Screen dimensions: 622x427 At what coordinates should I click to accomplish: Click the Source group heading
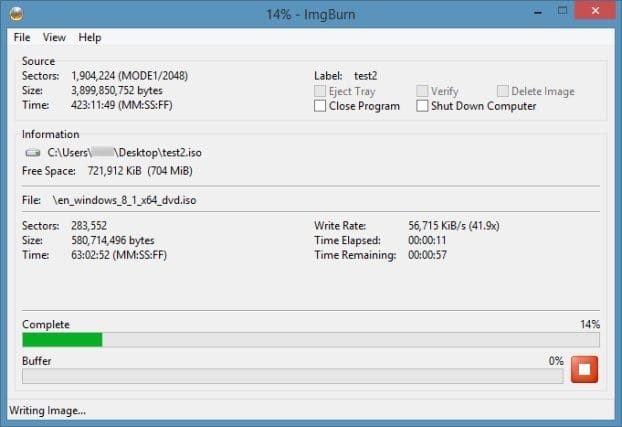tap(38, 61)
